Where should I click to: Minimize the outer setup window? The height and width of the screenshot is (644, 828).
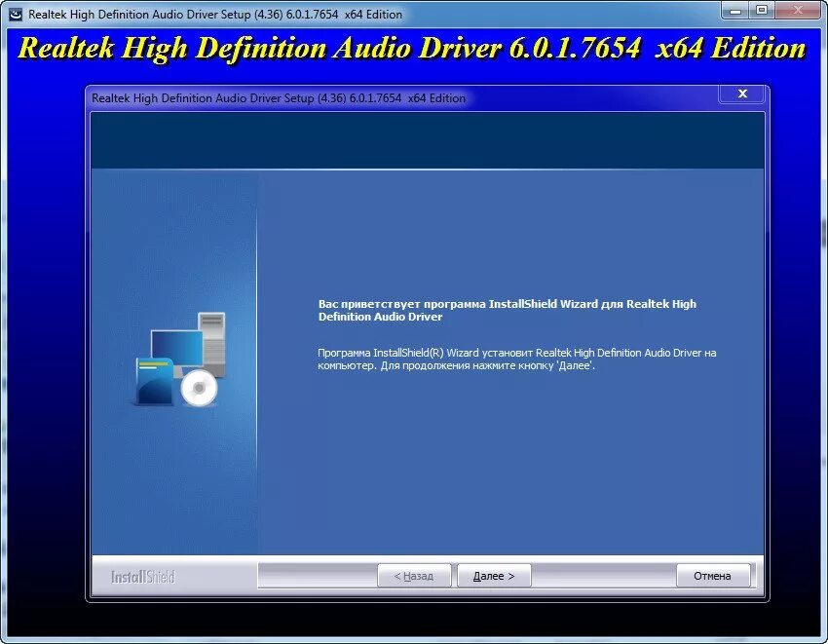(735, 10)
